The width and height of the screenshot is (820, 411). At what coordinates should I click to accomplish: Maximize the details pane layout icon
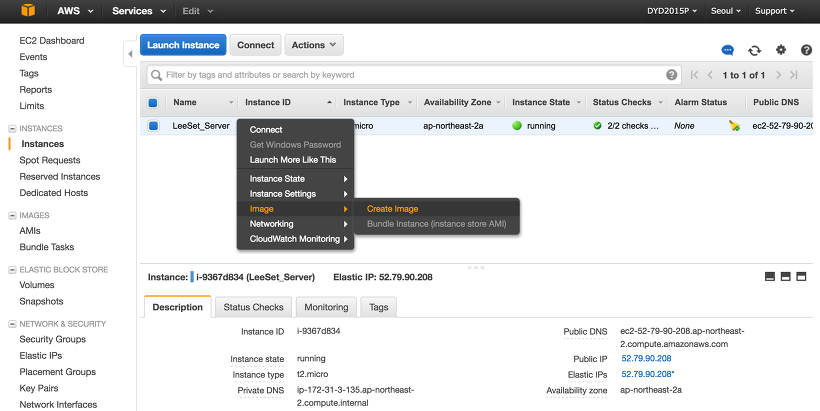pyautogui.click(x=801, y=277)
